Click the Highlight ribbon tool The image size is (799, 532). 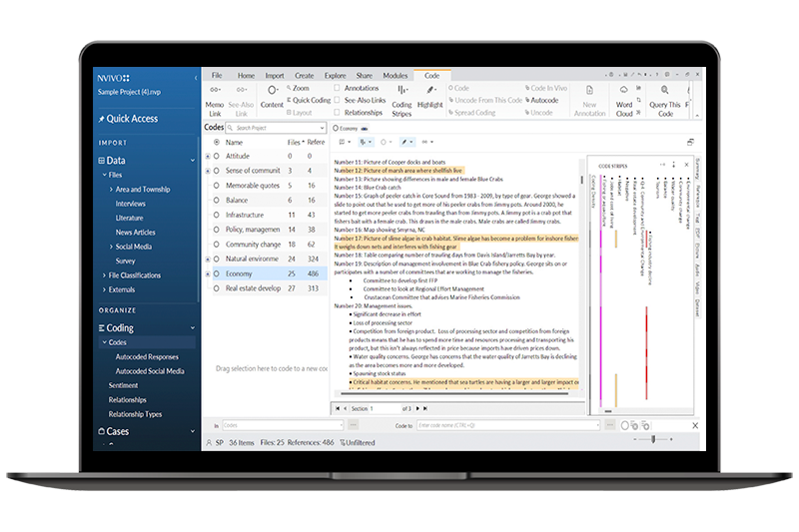pos(430,97)
